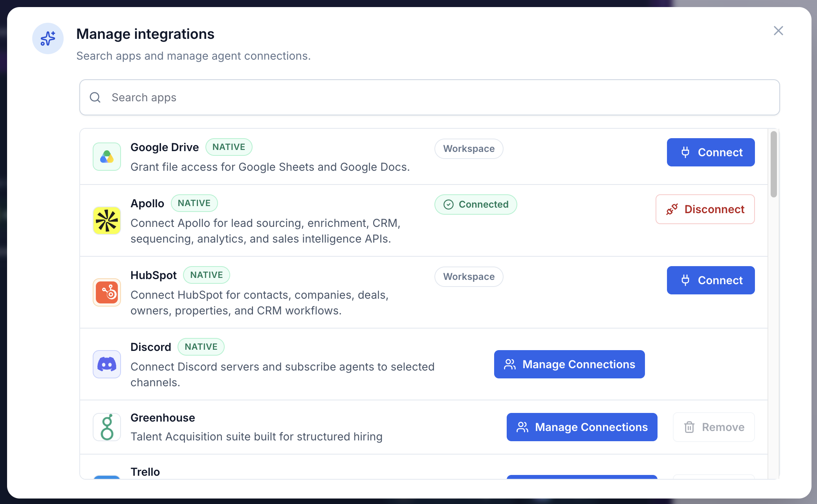This screenshot has width=817, height=504.
Task: Open Manage Connections for Greenhouse
Action: [x=582, y=427]
